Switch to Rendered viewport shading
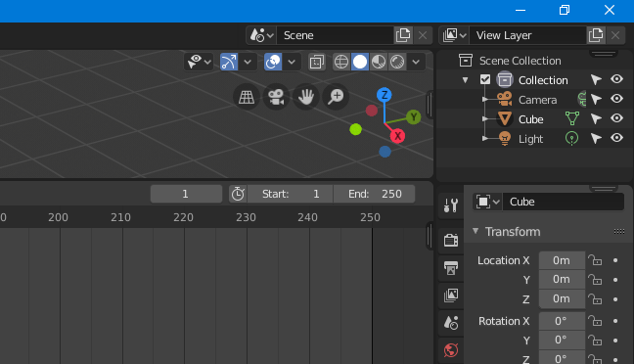 tap(397, 62)
